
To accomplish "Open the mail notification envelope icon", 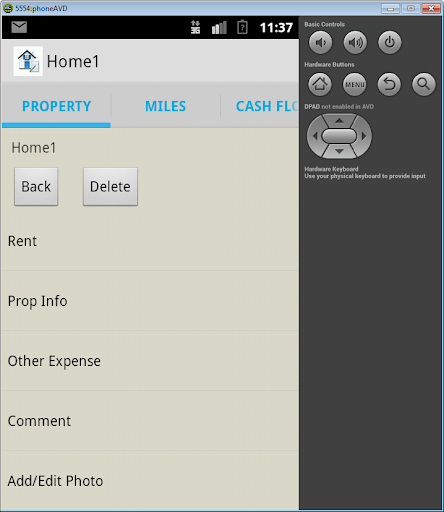I will pyautogui.click(x=19, y=27).
